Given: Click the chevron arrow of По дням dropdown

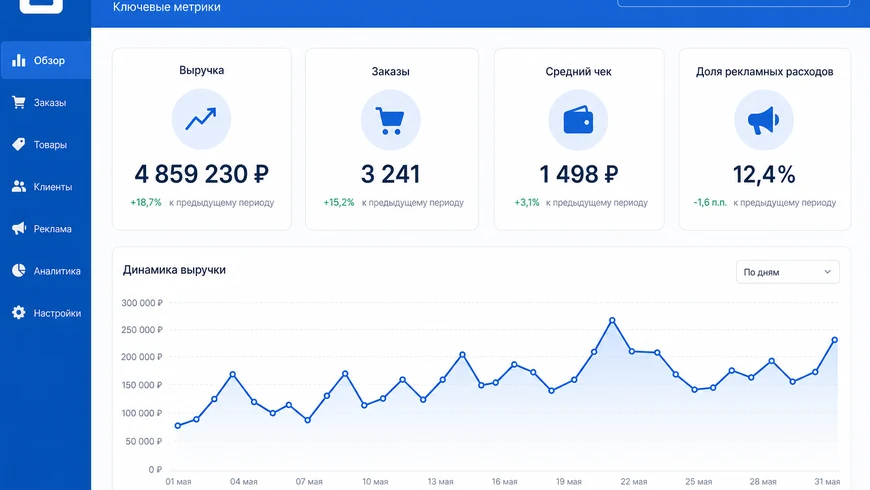Looking at the screenshot, I should [x=827, y=272].
